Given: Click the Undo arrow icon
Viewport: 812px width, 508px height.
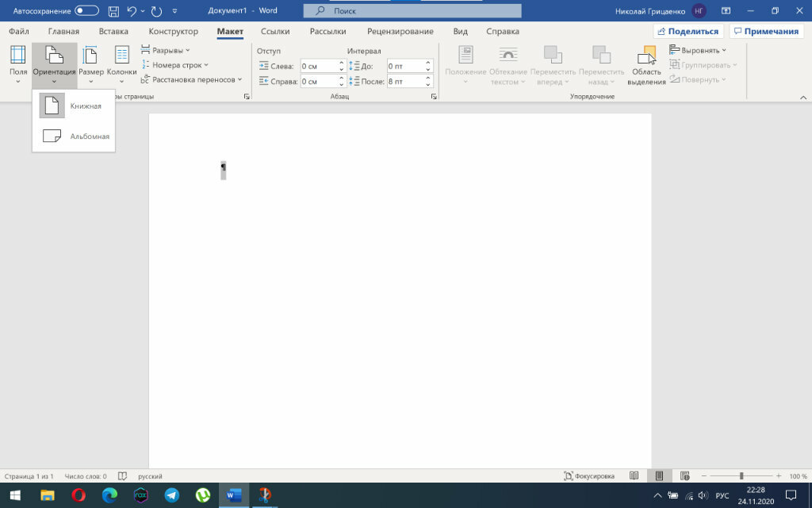Looking at the screenshot, I should point(132,11).
